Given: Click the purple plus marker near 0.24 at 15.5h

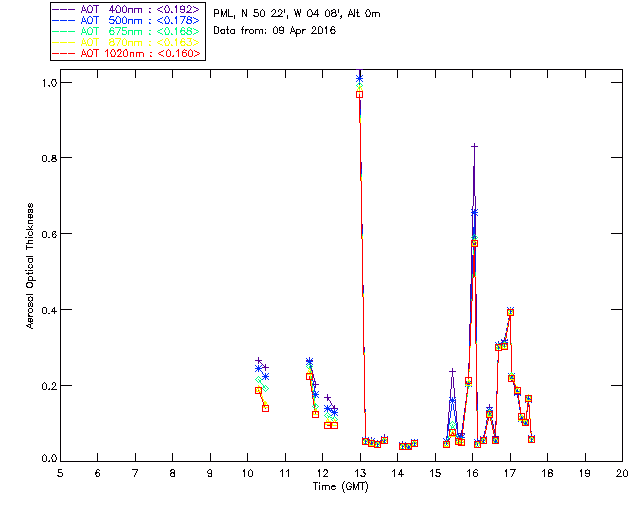Looking at the screenshot, I should (x=452, y=372).
